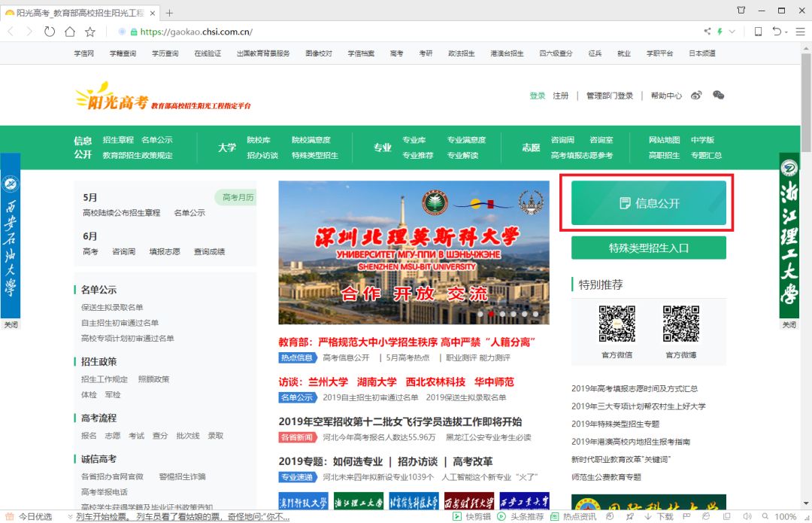
Task: Click the green lightning speed-mode icon
Action: click(x=720, y=32)
